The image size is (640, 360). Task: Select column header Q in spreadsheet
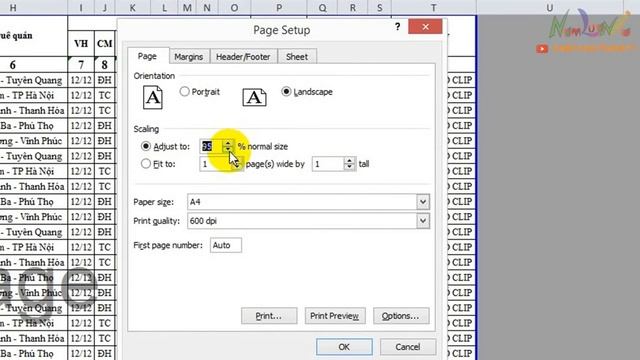coord(322,7)
